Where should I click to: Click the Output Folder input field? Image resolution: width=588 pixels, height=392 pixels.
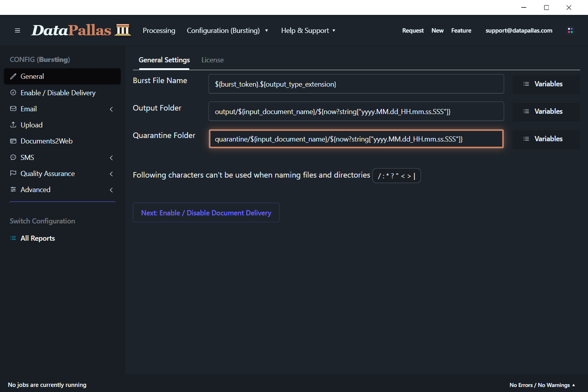356,111
